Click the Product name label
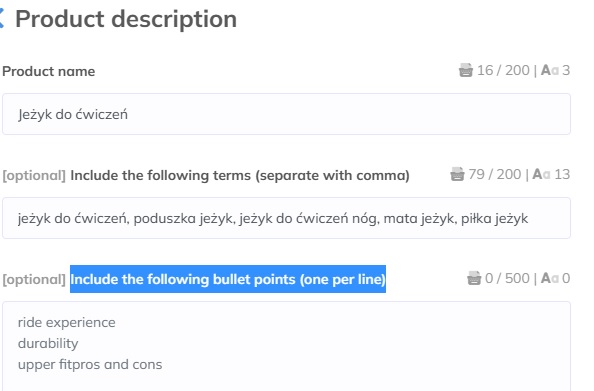594x391 pixels. coord(48,71)
